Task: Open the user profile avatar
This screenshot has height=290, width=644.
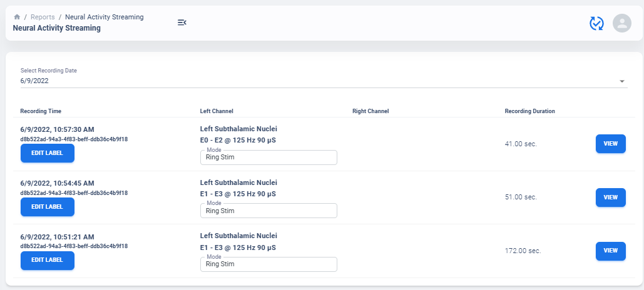Action: coord(621,23)
